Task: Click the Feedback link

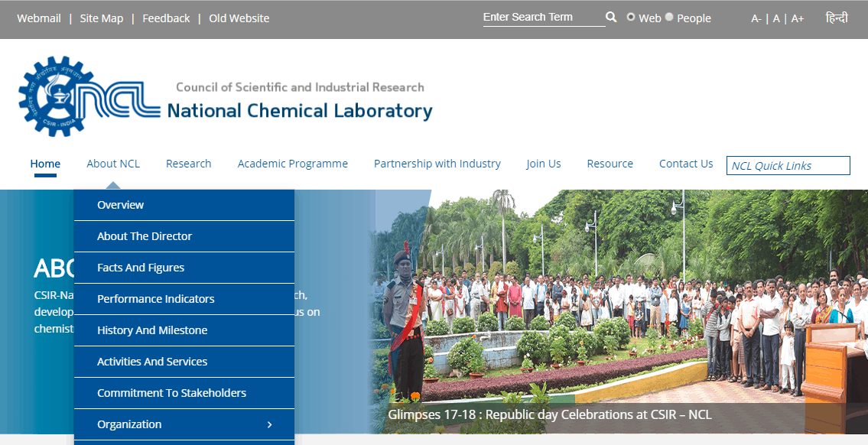Action: point(166,18)
